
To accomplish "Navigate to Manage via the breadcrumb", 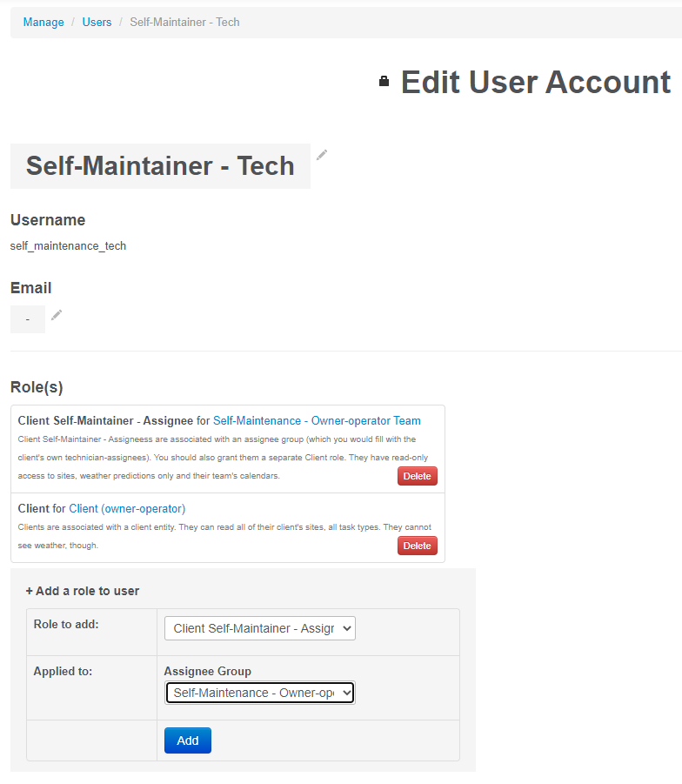I will click(x=43, y=22).
